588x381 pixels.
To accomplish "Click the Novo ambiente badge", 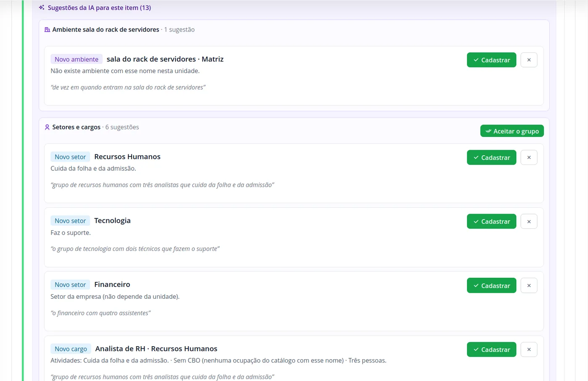I will click(76, 59).
